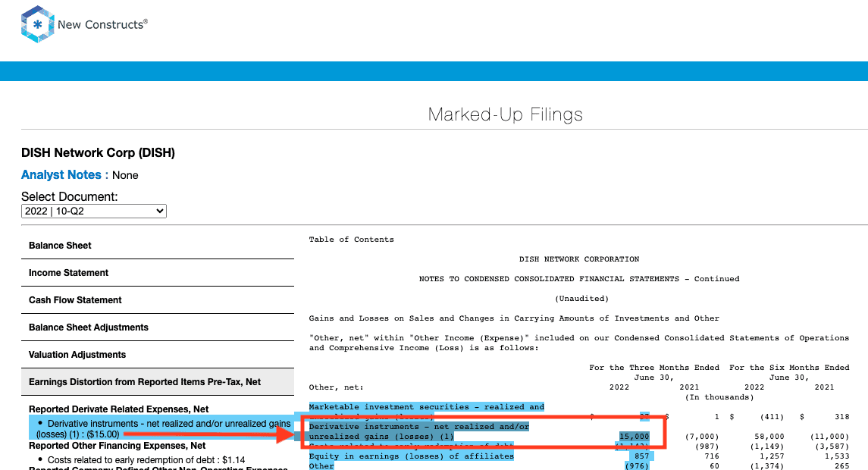Select Costs related to early redemption of debt item
The width and height of the screenshot is (868, 470).
click(x=146, y=460)
